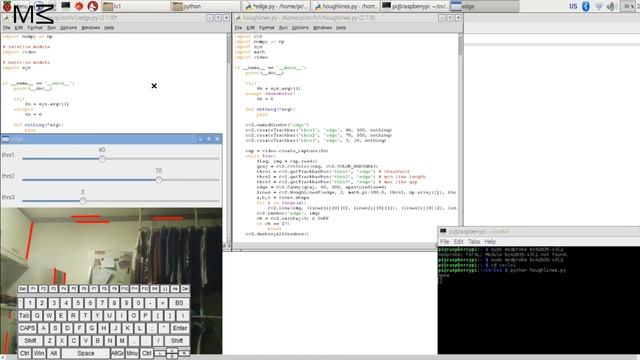Click the US keyboard layout indicator

[573, 6]
